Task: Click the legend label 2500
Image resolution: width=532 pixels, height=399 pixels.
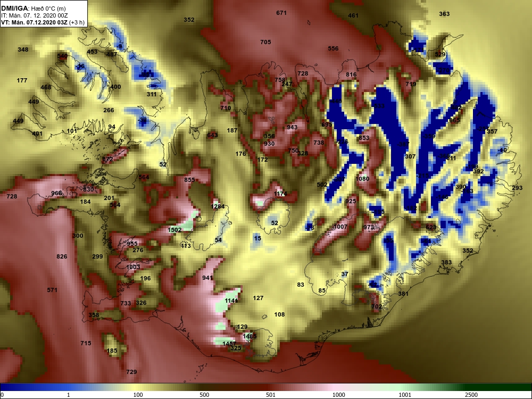Action: click(x=471, y=395)
